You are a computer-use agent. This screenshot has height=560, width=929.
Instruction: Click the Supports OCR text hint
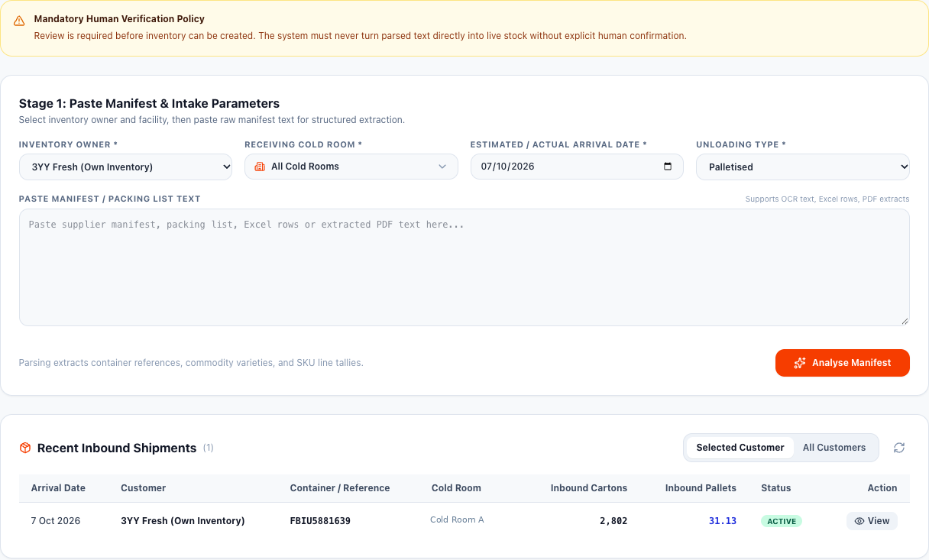827,199
